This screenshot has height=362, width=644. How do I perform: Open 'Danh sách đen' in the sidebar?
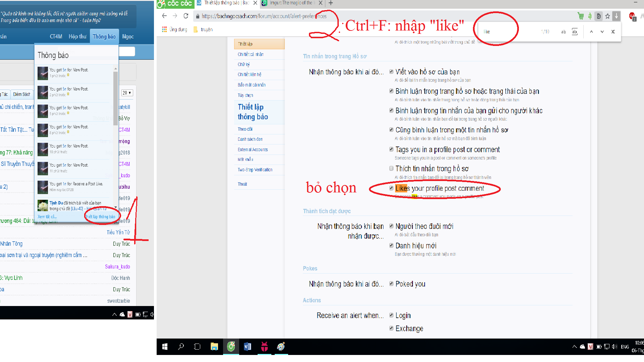(x=250, y=139)
